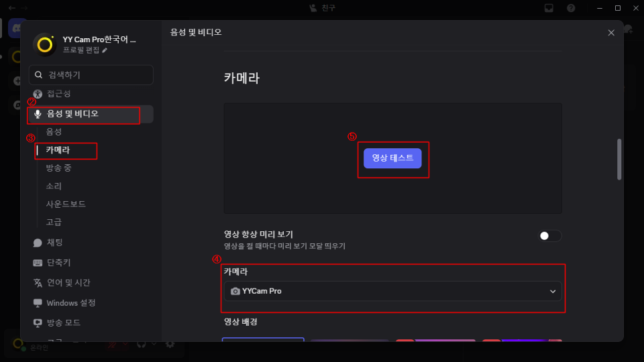Open the inbox icon in the title bar
The width and height of the screenshot is (644, 362).
[x=548, y=8]
